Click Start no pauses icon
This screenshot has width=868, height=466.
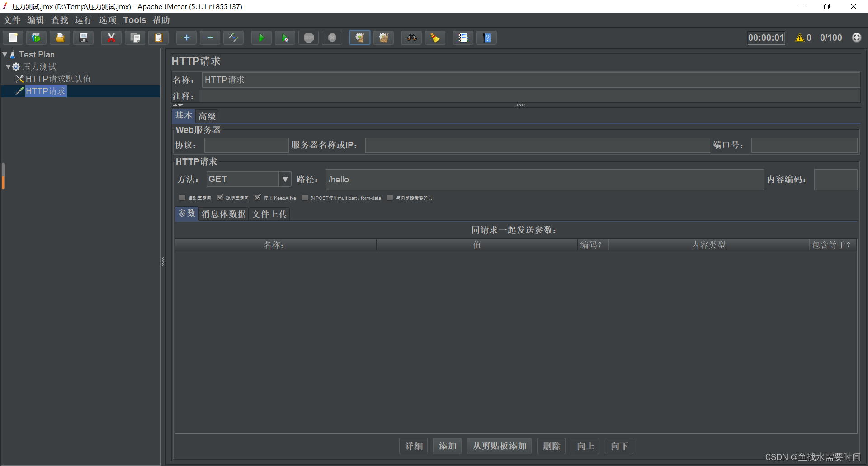tap(285, 38)
